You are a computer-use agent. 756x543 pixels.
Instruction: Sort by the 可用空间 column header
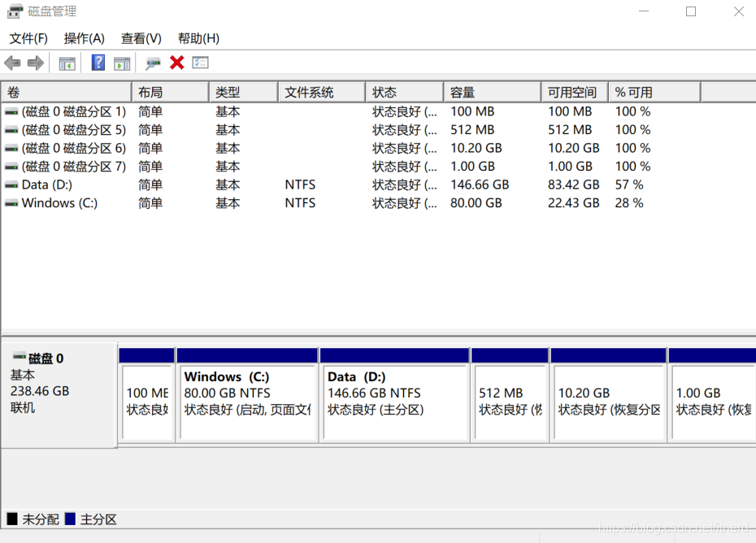point(575,92)
